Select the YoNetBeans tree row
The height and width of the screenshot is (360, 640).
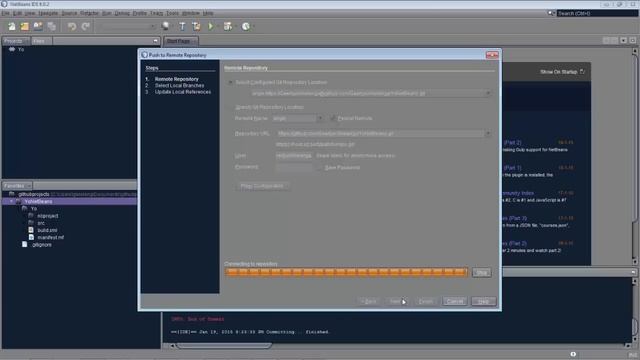pyautogui.click(x=69, y=201)
